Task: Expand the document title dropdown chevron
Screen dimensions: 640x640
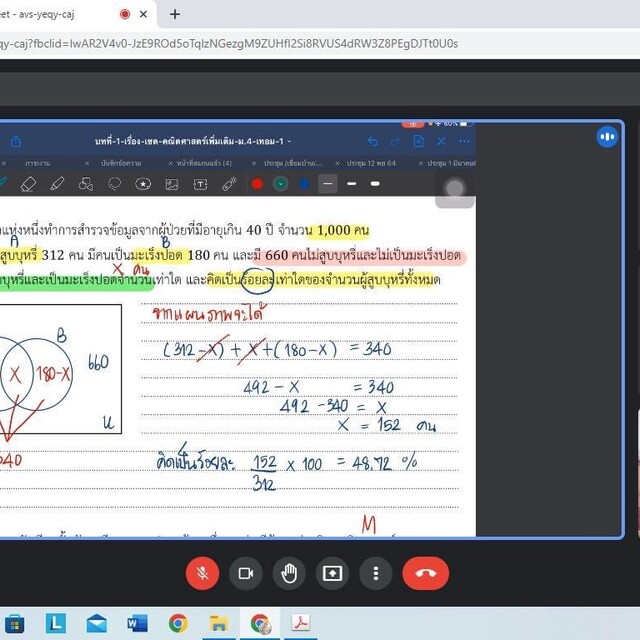Action: point(289,142)
